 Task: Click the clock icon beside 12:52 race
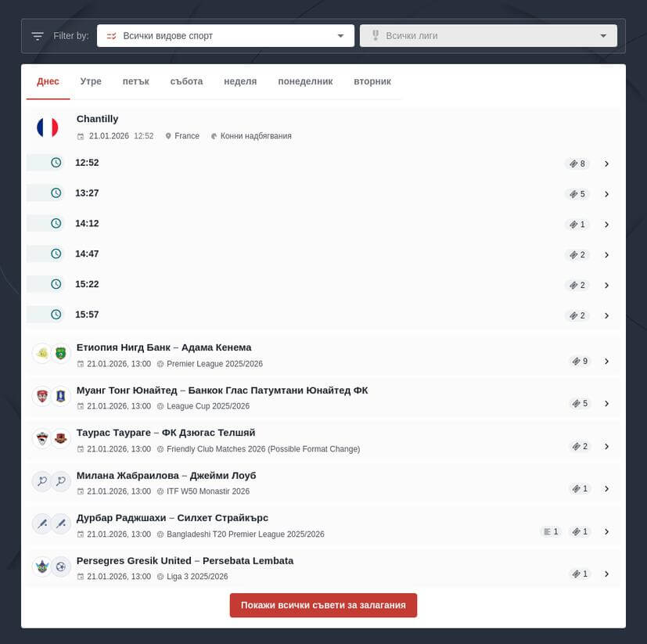pos(56,163)
